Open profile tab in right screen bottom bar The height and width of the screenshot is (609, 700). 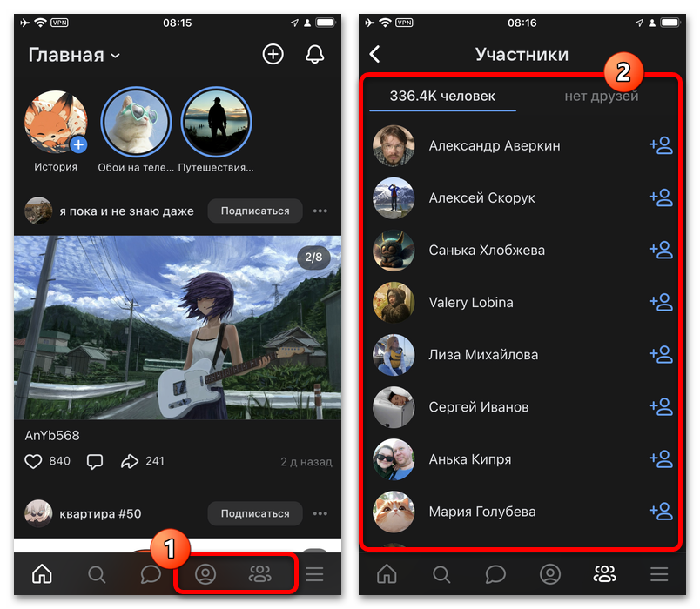[x=550, y=574]
